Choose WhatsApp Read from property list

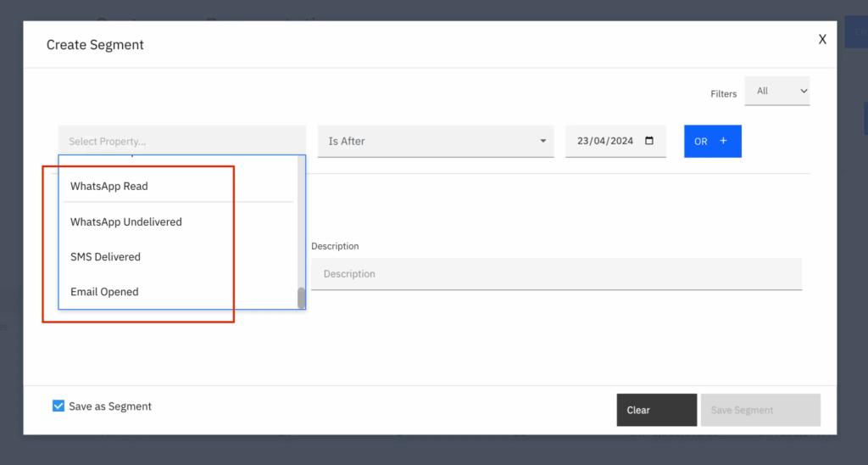[x=109, y=186]
